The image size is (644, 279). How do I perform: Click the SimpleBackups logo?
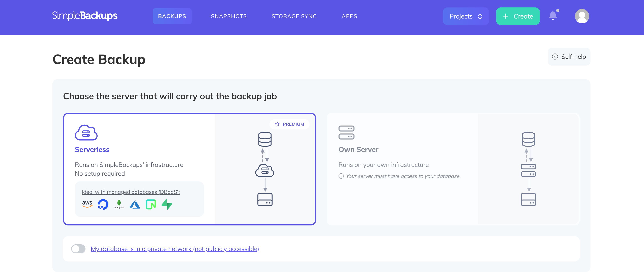(85, 16)
